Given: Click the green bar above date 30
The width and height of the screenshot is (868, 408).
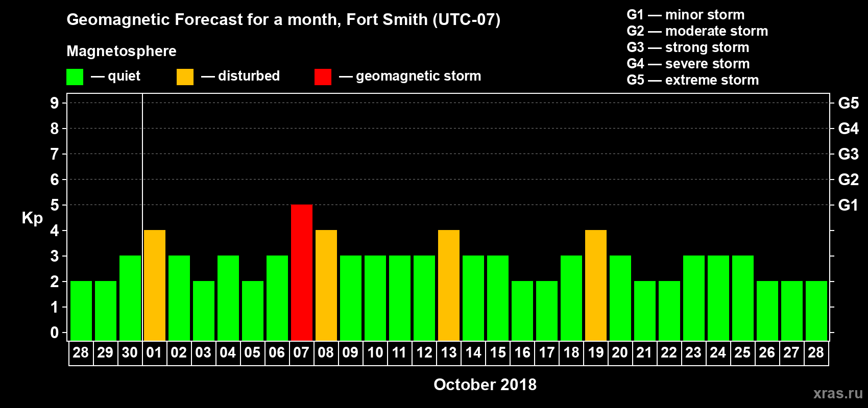Looking at the screenshot, I should [x=130, y=298].
